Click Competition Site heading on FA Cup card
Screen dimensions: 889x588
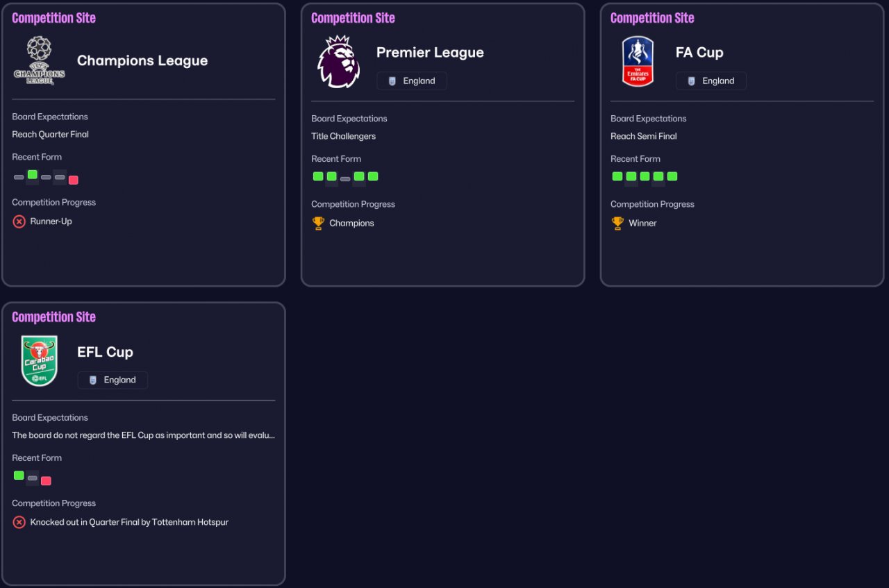pyautogui.click(x=652, y=18)
